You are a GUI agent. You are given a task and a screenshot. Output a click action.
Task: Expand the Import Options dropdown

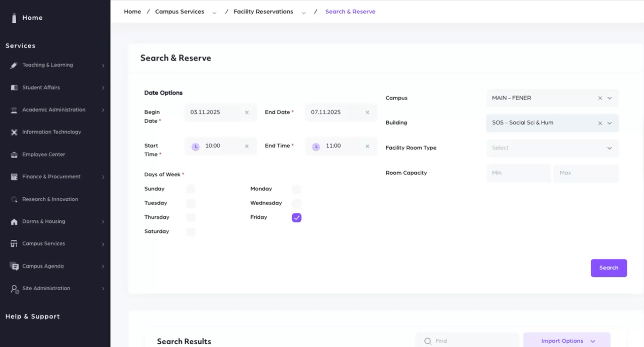(x=567, y=341)
